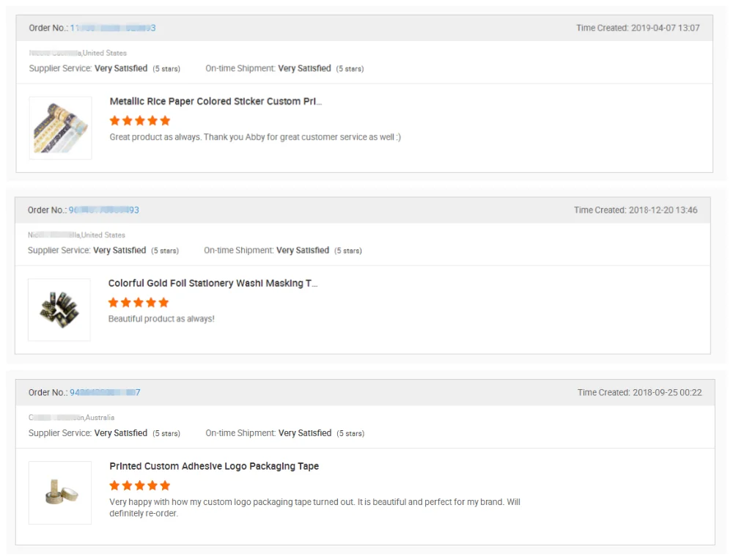Click star rating under Gold Foil Washi product
The height and width of the screenshot is (560, 733).
pyautogui.click(x=139, y=303)
